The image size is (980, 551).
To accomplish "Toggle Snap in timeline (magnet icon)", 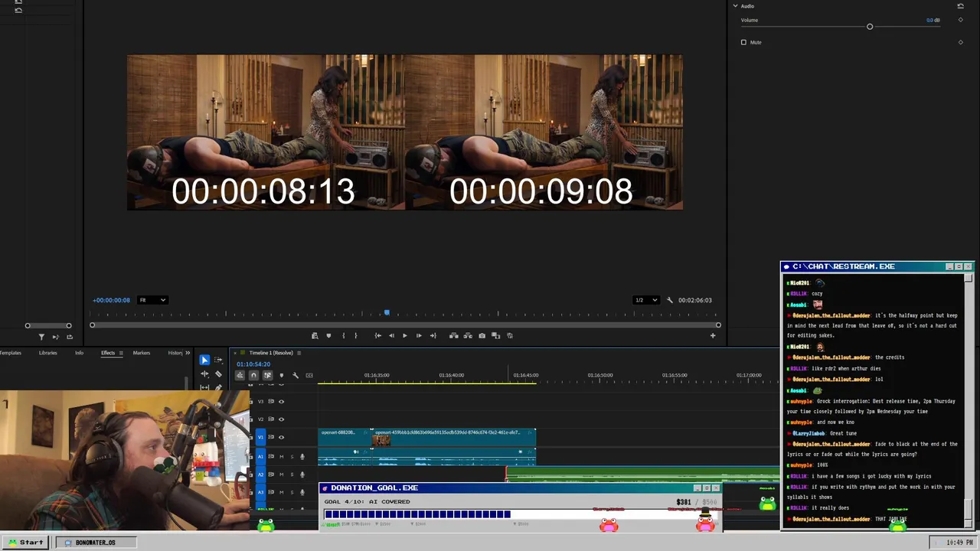I will pos(253,376).
